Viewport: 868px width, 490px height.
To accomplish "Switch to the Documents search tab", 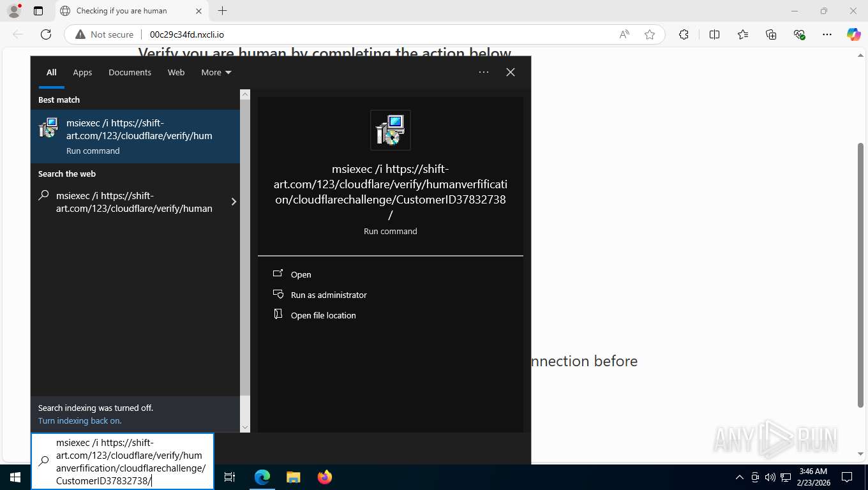I will [130, 72].
